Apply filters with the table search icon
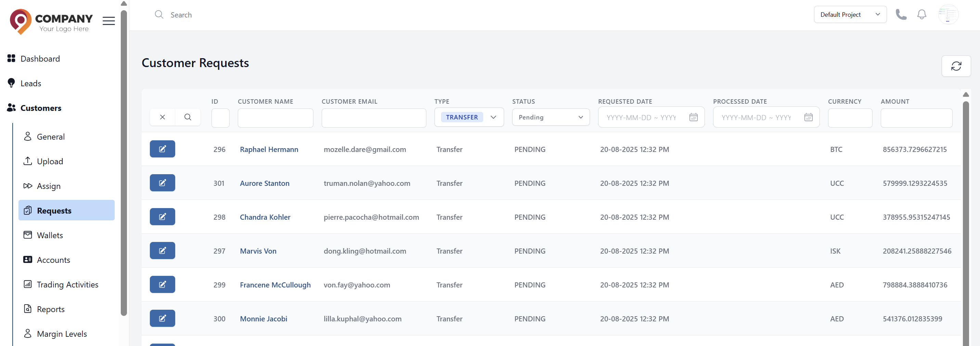The width and height of the screenshot is (980, 346). [x=188, y=117]
